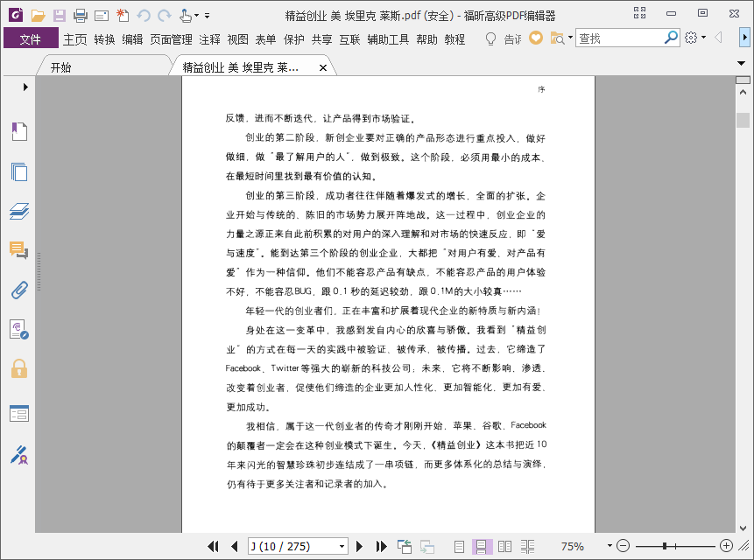754x560 pixels.
Task: Open file with the folder icon
Action: (38, 16)
